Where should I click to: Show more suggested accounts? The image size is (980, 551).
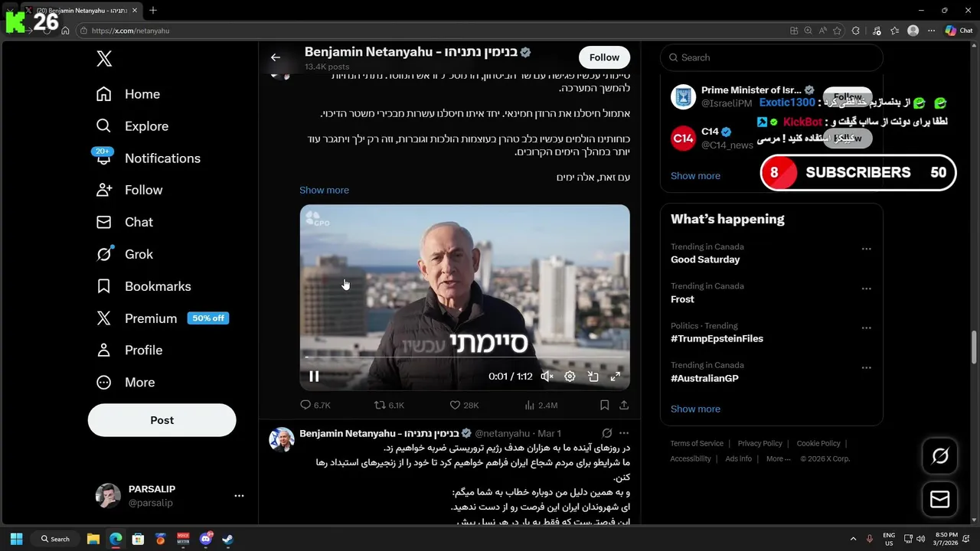(x=695, y=175)
